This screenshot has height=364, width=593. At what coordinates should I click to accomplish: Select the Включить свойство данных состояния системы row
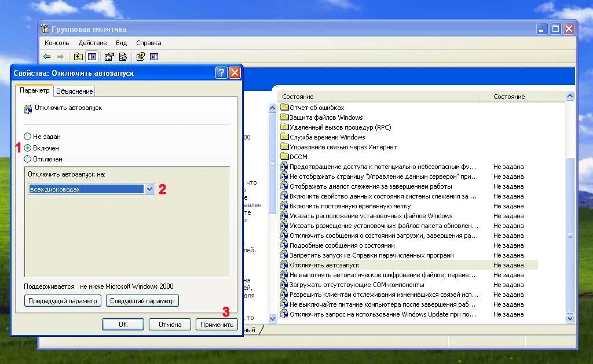click(x=408, y=196)
